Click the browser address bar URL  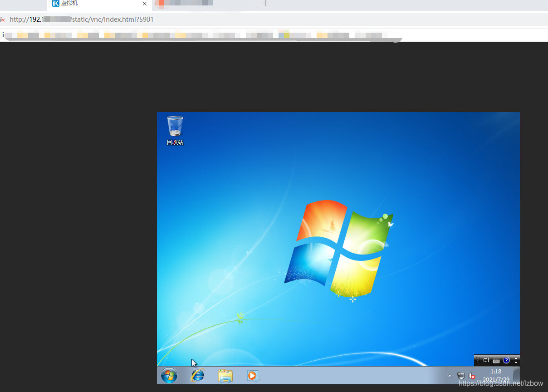(82, 20)
